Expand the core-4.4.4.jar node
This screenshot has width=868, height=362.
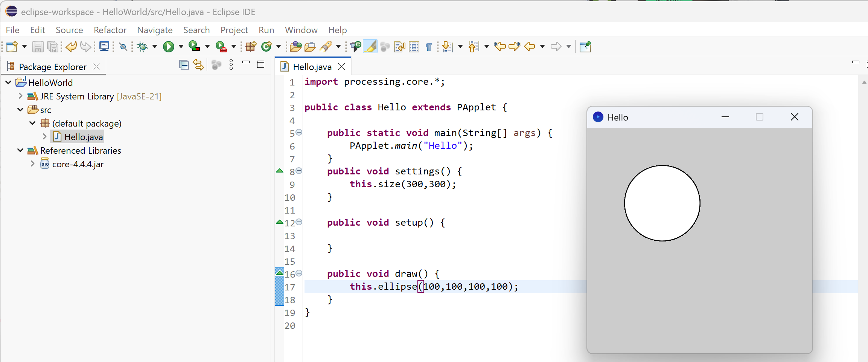(32, 163)
